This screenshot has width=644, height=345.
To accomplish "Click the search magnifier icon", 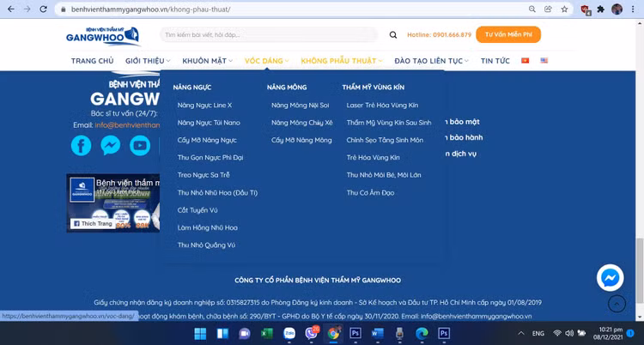I will coord(393,35).
